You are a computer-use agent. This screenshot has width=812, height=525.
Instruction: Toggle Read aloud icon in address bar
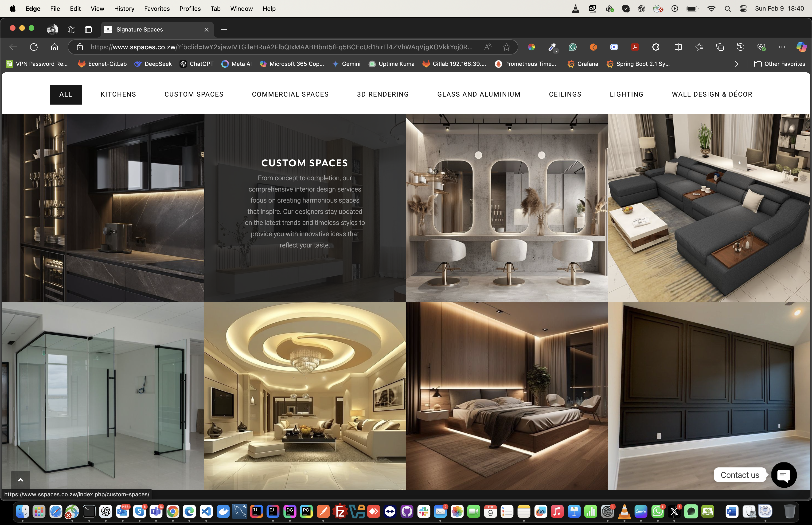488,47
